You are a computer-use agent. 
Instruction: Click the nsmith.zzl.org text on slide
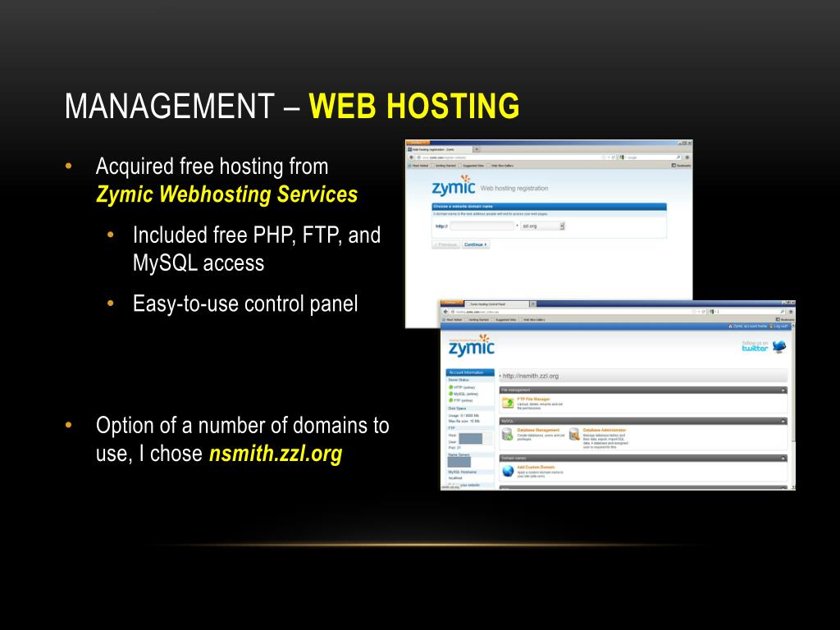[x=276, y=454]
